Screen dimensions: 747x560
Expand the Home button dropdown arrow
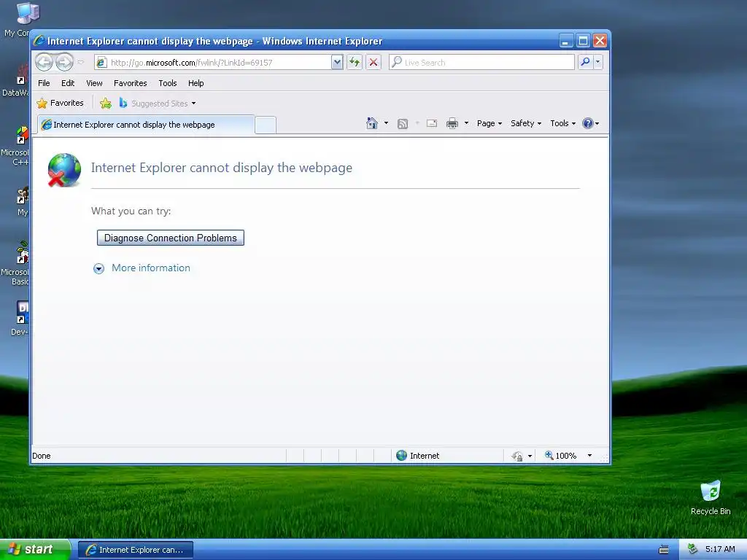click(x=386, y=123)
